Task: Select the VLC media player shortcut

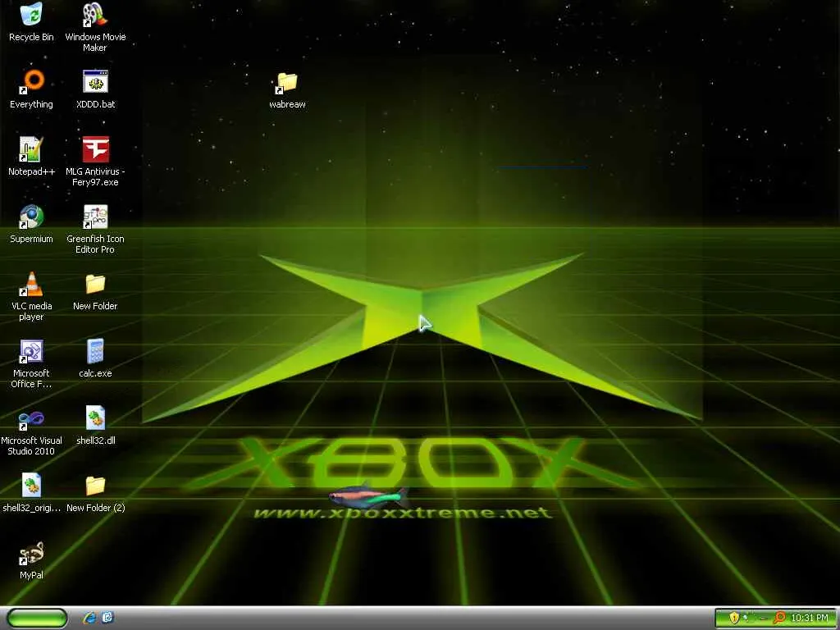Action: [x=31, y=284]
